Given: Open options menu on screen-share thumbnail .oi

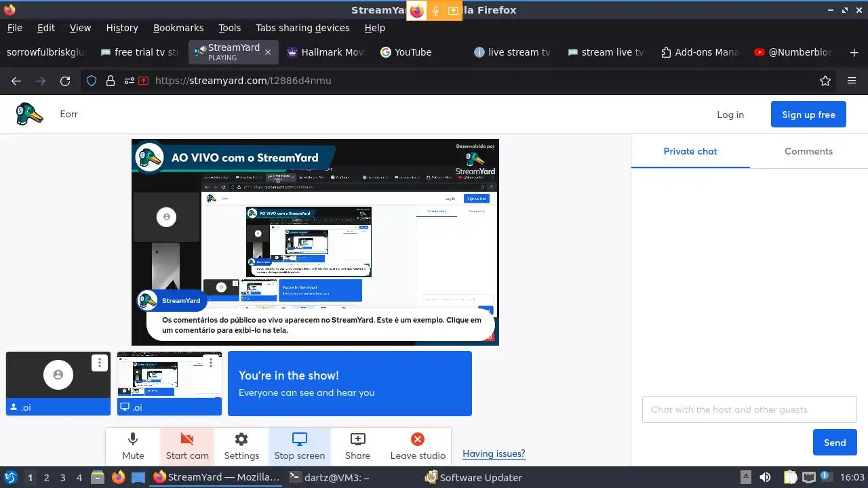Looking at the screenshot, I should (x=211, y=363).
